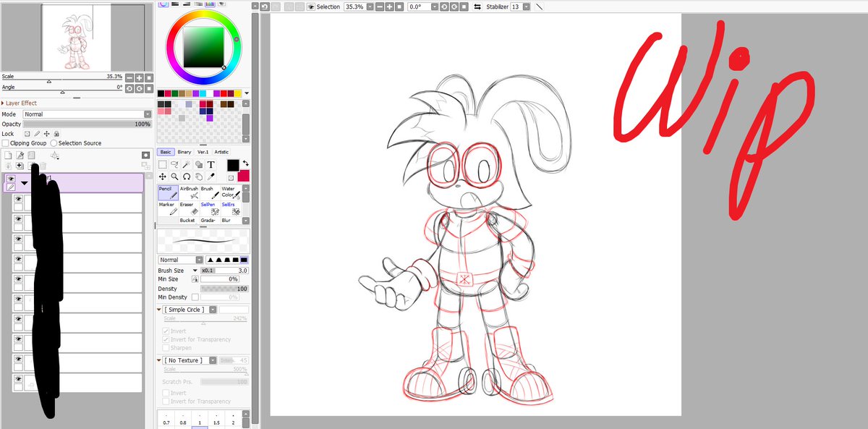Screen dimensions: 868x429
Task: Click the foreground black color box
Action: click(233, 166)
